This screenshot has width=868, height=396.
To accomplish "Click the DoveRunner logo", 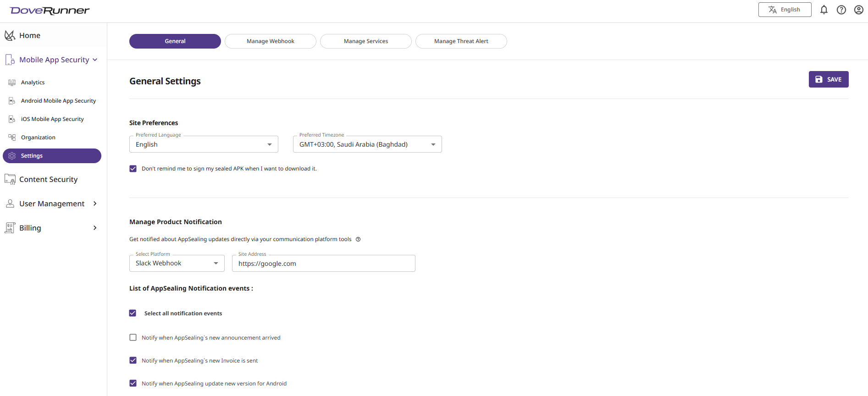I will 50,11.
